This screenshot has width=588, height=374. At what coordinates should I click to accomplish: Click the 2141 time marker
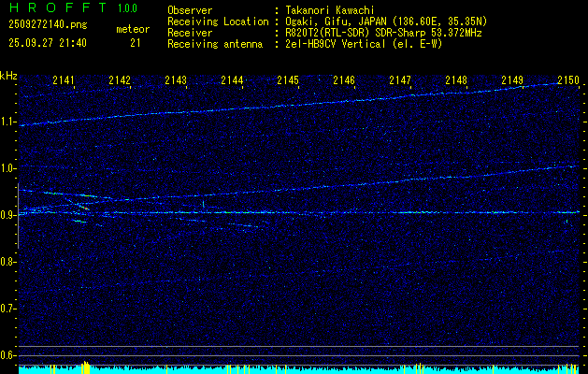pyautogui.click(x=65, y=81)
